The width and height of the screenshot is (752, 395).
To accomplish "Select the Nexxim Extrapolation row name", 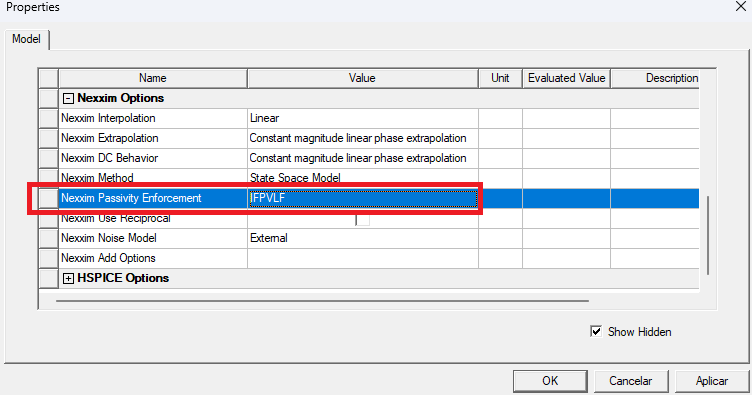I will point(153,139).
